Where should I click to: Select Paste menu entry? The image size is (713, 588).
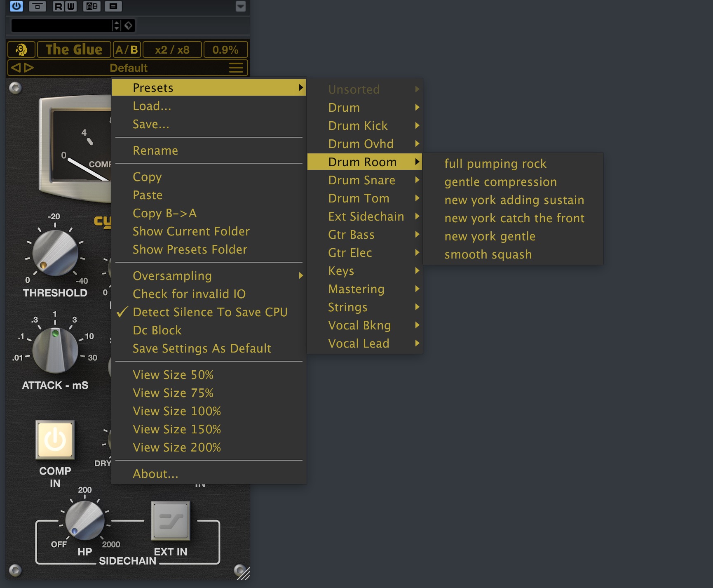209,195
